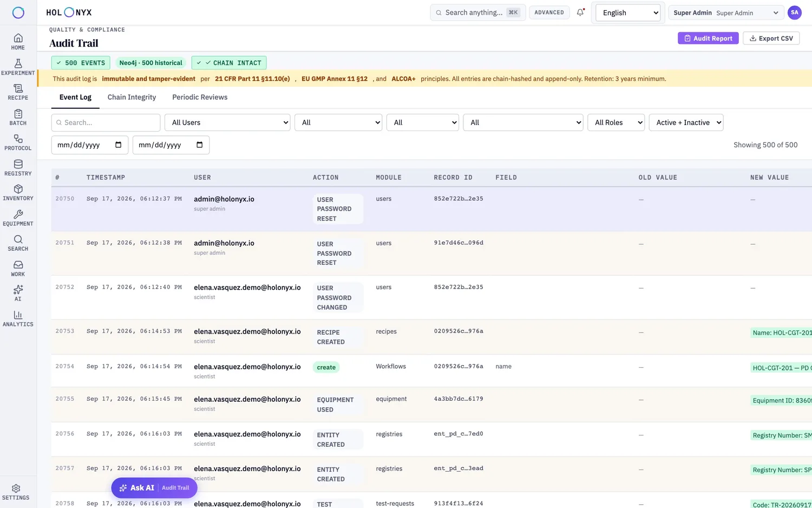812x508 pixels.
Task: Click the HOLONYX wordmark
Action: click(69, 12)
